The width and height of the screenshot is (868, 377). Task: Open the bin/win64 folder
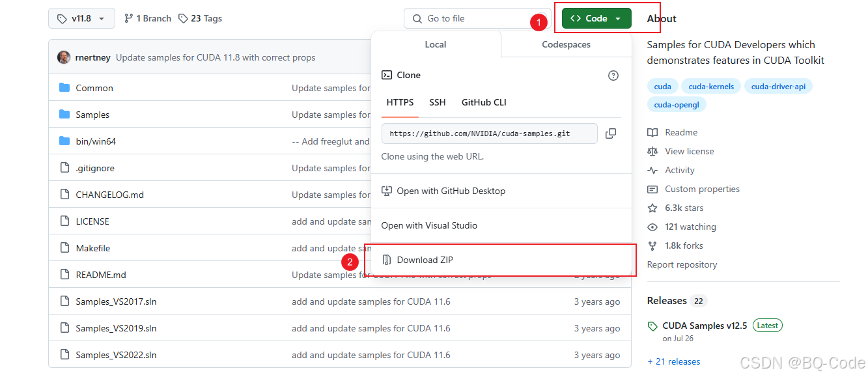click(96, 141)
